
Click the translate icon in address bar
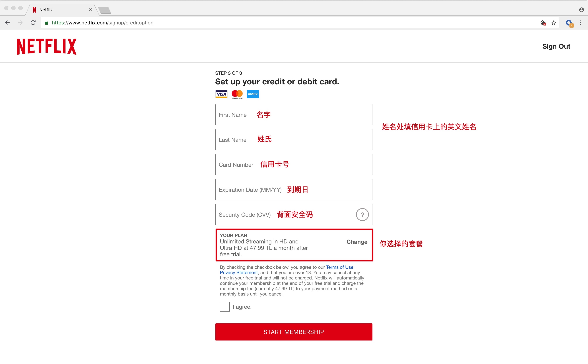coord(543,23)
